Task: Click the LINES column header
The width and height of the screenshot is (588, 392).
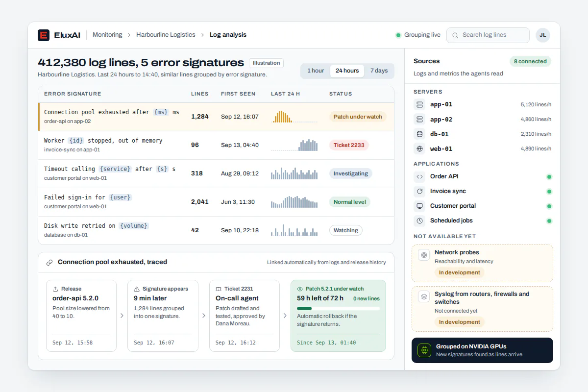Action: (199, 94)
